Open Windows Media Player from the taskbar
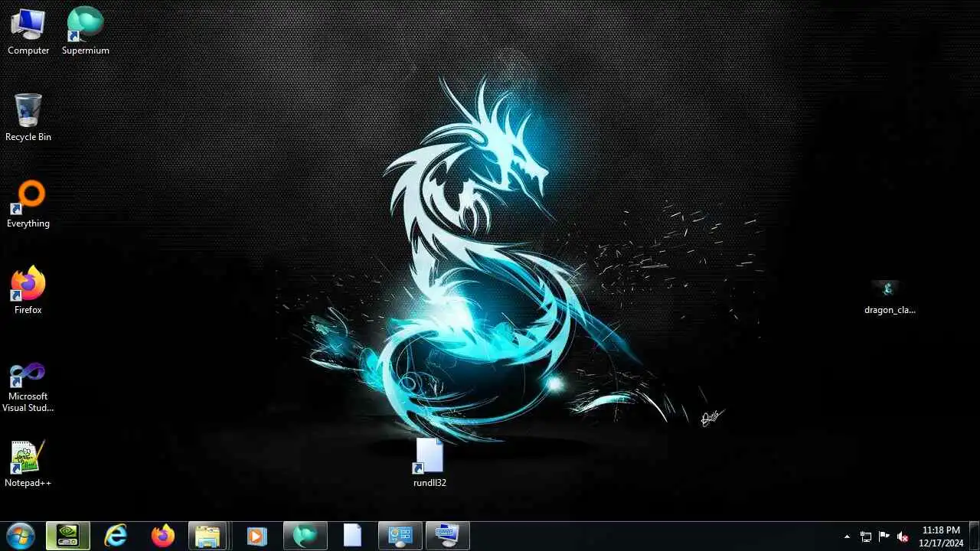The width and height of the screenshot is (980, 551). tap(256, 536)
